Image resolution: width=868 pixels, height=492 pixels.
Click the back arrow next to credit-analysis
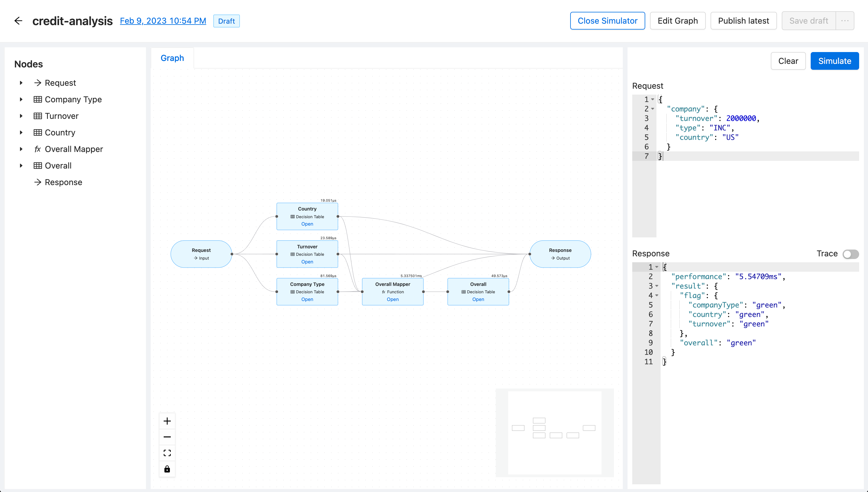point(18,21)
